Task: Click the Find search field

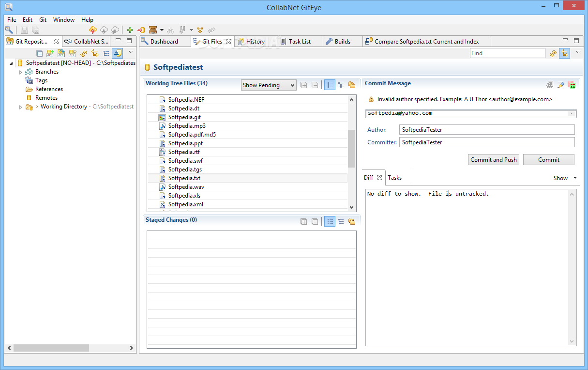Action: [x=507, y=53]
